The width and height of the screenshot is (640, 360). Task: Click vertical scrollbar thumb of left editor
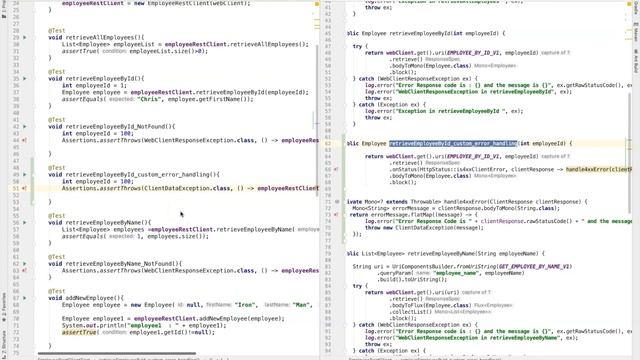coord(317,120)
